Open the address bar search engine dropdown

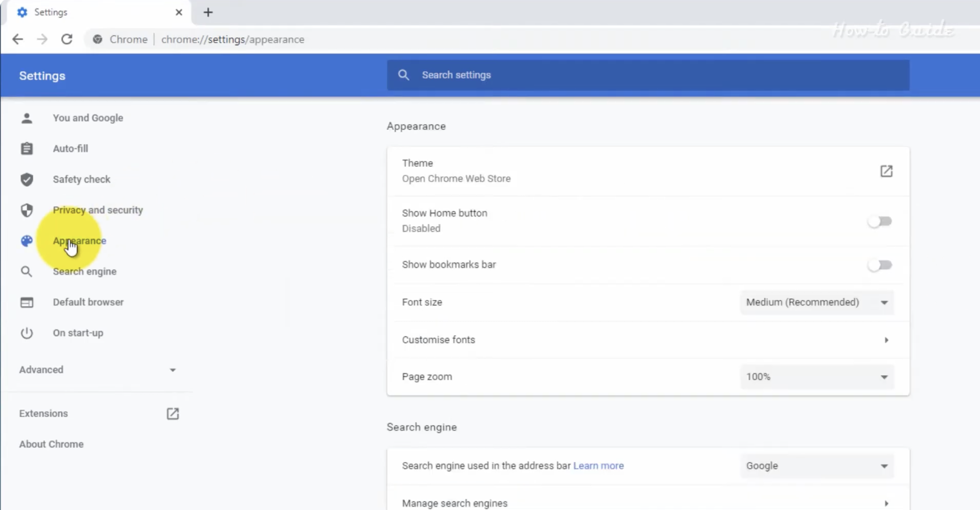816,466
